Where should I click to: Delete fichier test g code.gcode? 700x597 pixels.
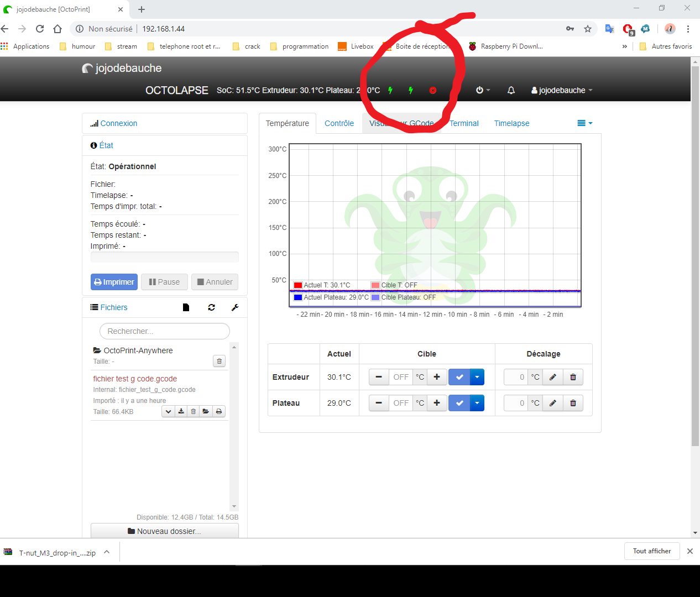pyautogui.click(x=193, y=411)
